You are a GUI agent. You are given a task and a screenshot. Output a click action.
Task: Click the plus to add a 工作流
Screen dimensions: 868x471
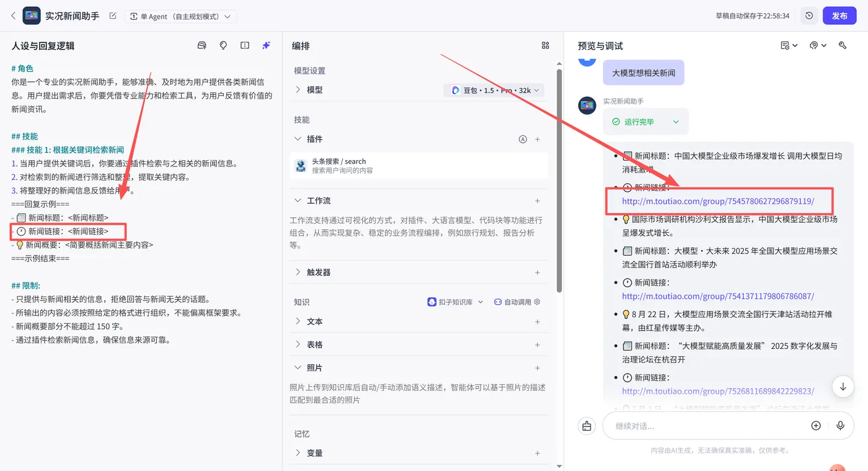pos(538,200)
